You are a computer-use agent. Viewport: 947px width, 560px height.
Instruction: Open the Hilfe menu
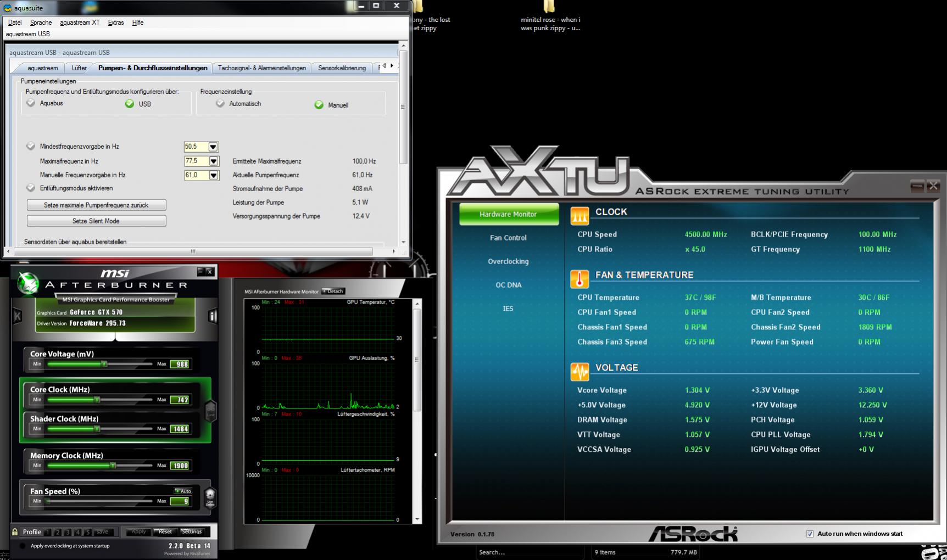[138, 23]
